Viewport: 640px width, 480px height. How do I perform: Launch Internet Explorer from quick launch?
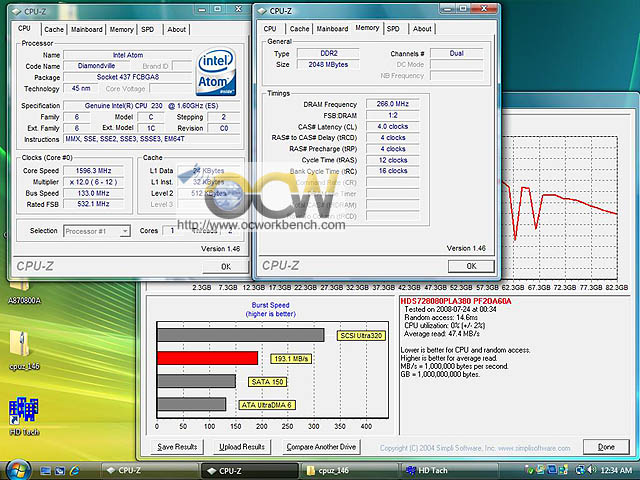[x=74, y=471]
